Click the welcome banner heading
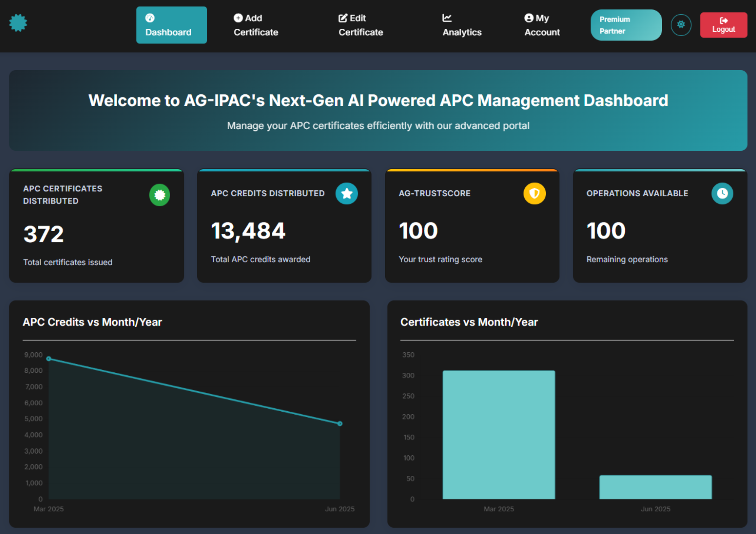The height and width of the screenshot is (534, 756). (x=378, y=100)
